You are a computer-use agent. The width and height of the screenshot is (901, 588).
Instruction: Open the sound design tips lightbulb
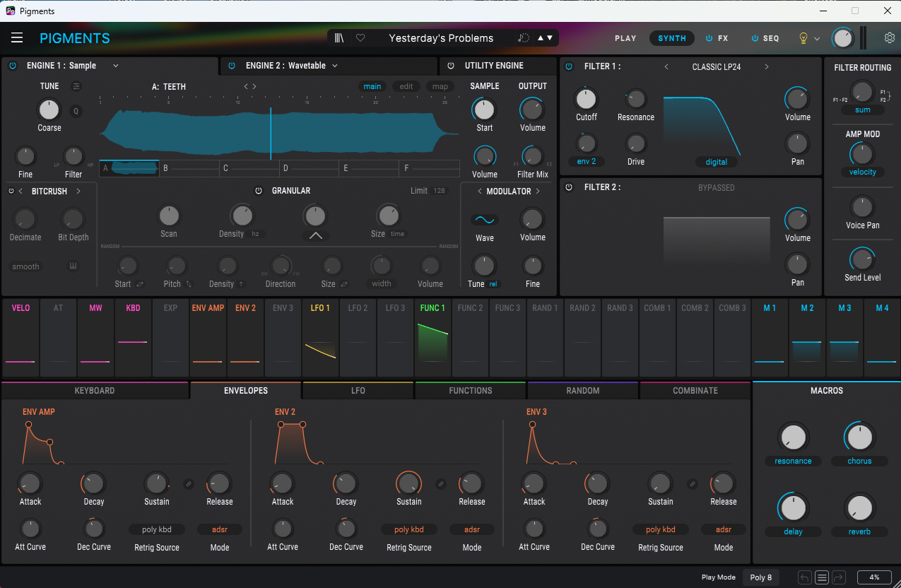pyautogui.click(x=803, y=38)
